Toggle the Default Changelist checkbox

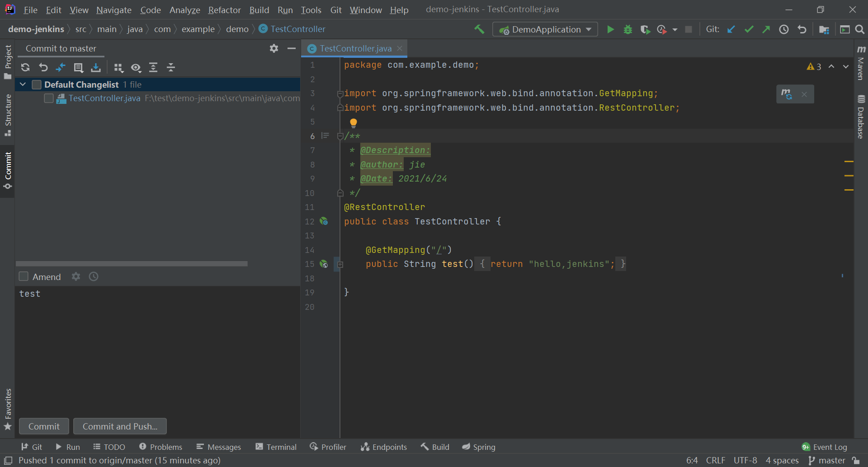point(37,84)
